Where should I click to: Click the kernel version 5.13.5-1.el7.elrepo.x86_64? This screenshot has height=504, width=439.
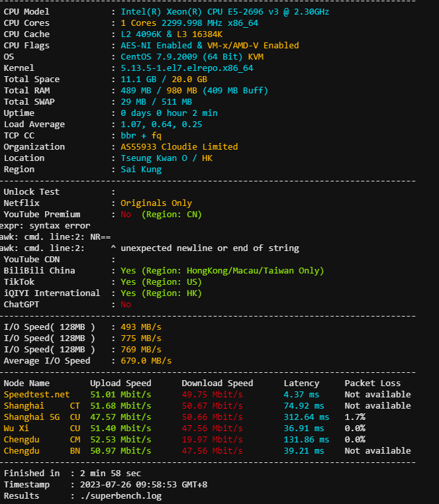187,68
